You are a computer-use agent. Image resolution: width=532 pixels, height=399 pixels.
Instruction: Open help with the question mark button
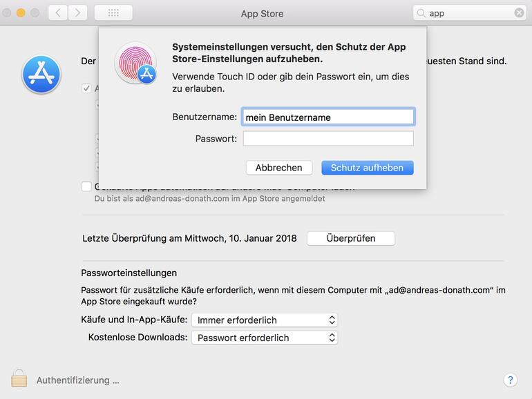click(x=510, y=380)
